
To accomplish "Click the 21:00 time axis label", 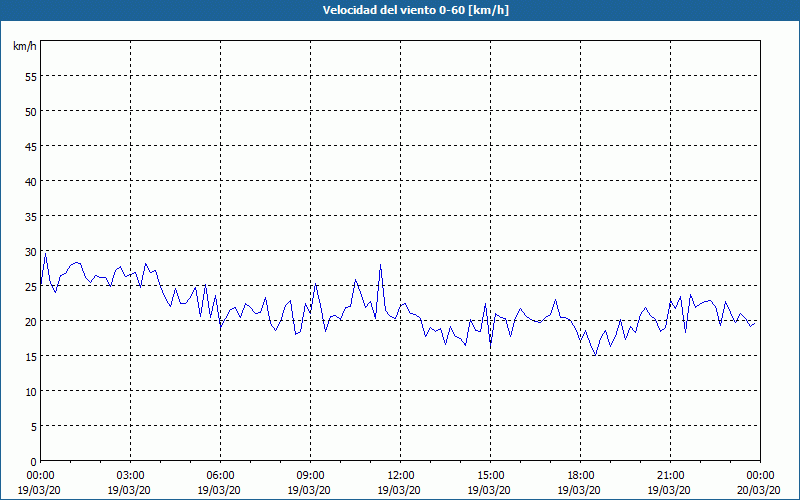I will tap(670, 476).
